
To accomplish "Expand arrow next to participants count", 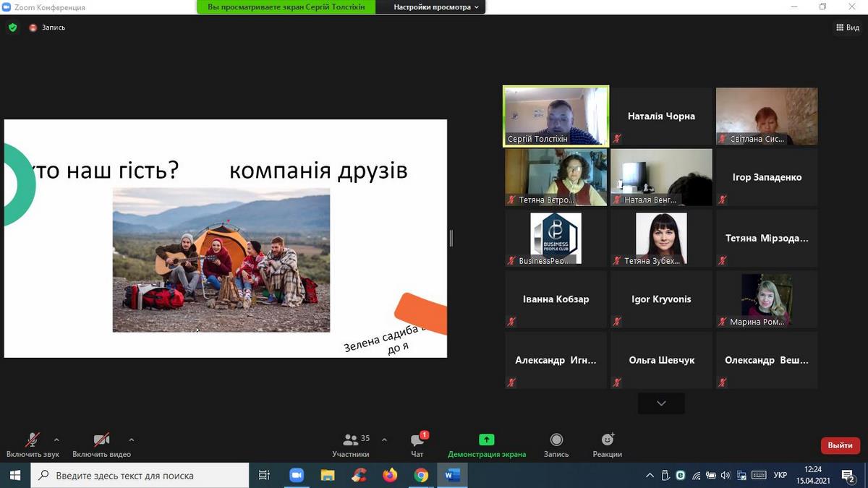I will (384, 440).
